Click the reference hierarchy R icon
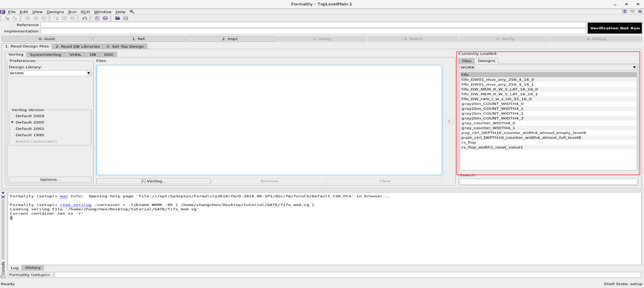The image size is (644, 288). tap(7, 18)
